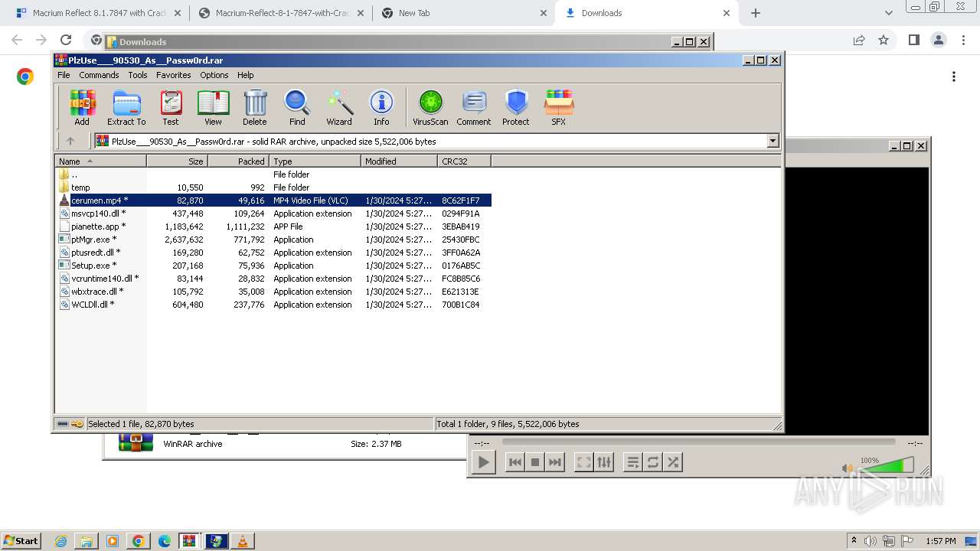Open Microsoft Edge taskbar icon
Viewport: 980px width, 551px height.
coord(164,541)
